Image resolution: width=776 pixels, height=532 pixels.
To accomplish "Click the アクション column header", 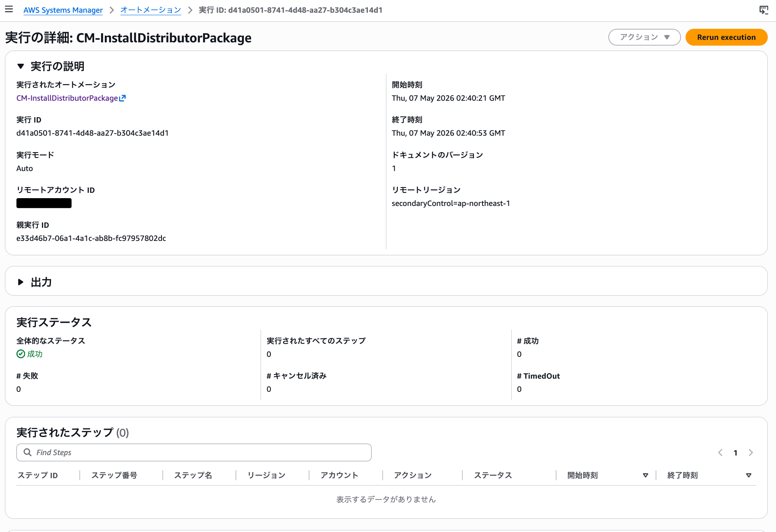I will point(413,475).
